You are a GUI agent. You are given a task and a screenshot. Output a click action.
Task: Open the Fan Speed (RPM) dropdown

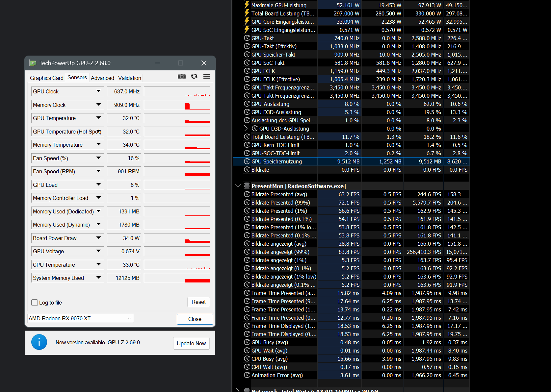pyautogui.click(x=98, y=171)
